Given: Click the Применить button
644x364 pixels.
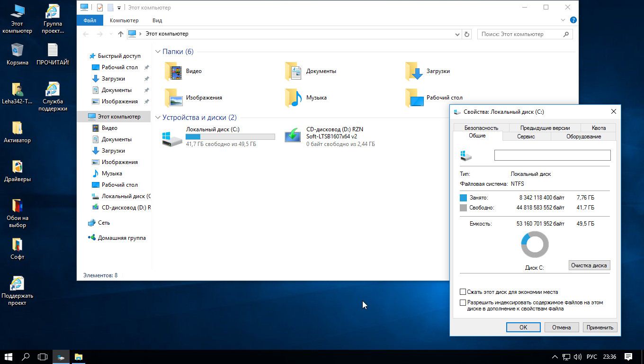Looking at the screenshot, I should coord(599,328).
